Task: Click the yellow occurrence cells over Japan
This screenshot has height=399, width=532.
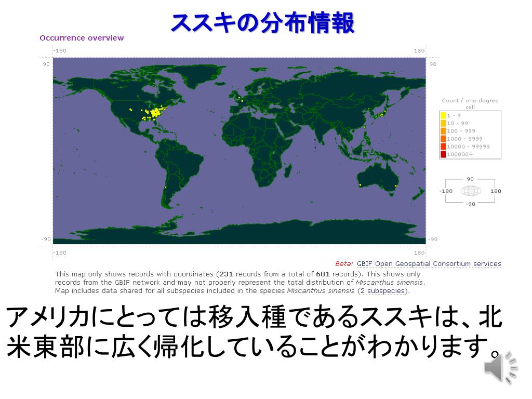Action: (x=380, y=114)
